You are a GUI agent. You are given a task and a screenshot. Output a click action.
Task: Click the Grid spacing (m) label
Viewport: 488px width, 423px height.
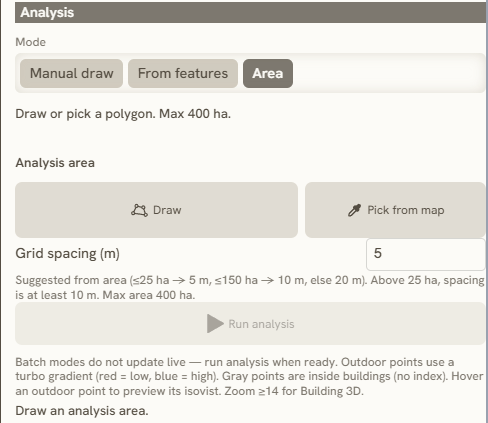[67, 254]
